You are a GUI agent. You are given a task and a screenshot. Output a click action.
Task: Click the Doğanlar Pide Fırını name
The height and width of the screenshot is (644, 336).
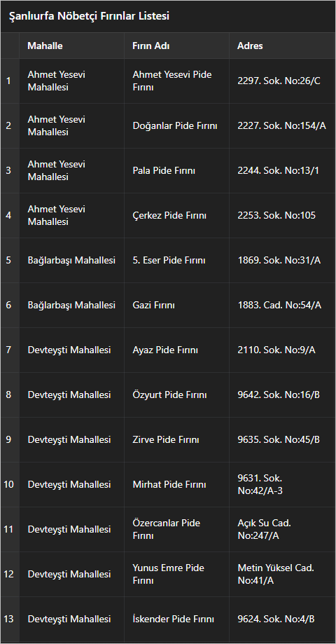pyautogui.click(x=175, y=125)
